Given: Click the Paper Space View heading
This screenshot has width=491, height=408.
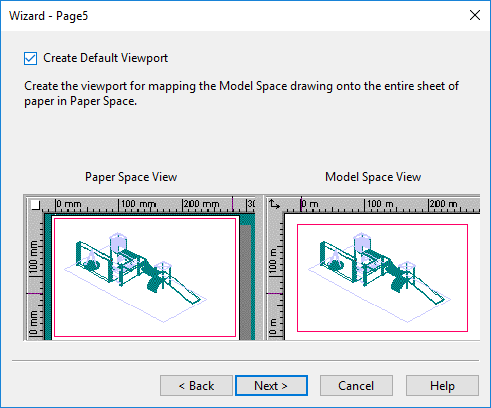Looking at the screenshot, I should coord(131,177).
